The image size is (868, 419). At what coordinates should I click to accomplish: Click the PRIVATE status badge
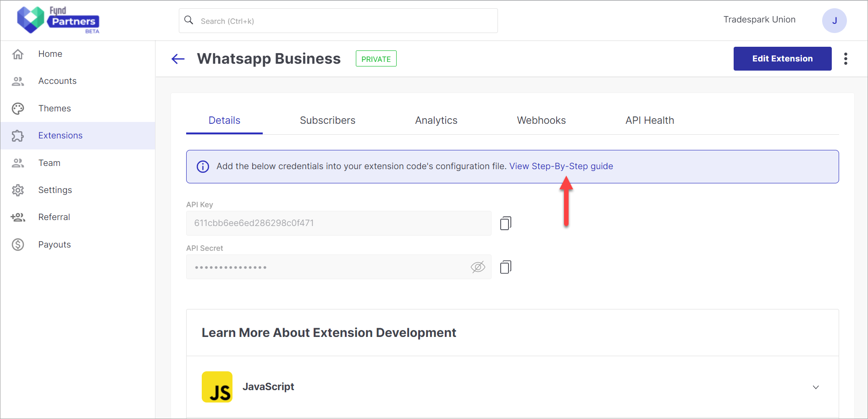376,59
